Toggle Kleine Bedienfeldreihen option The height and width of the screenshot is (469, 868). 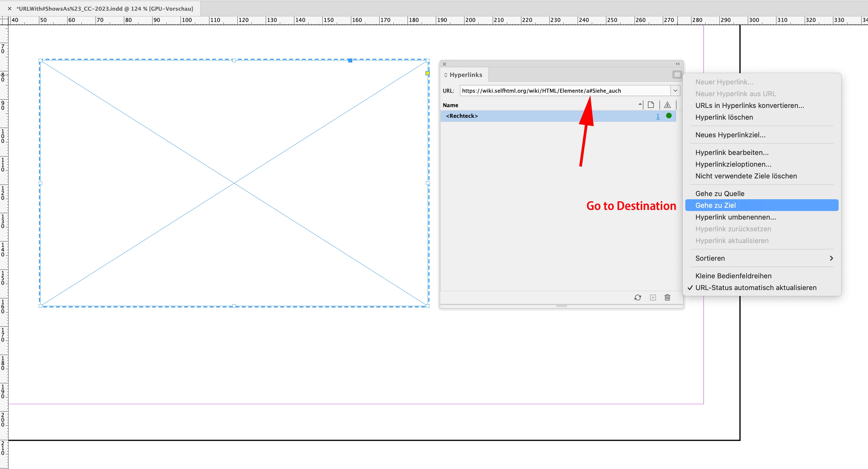point(733,276)
